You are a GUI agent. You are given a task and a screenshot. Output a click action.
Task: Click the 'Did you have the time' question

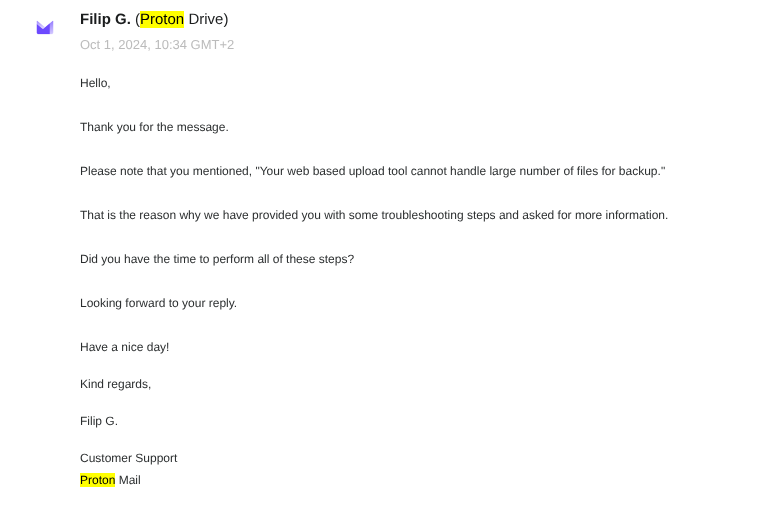pyautogui.click(x=217, y=259)
